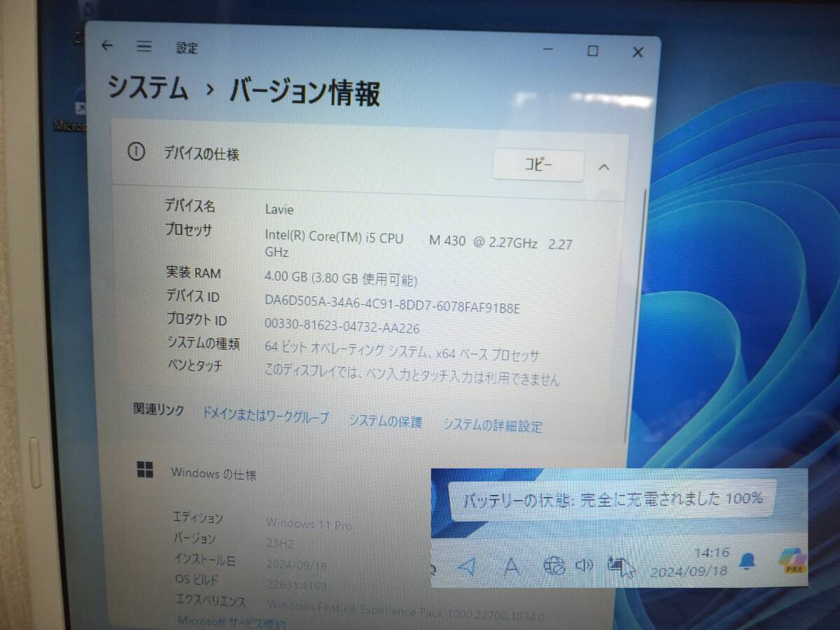
Task: Open the network globe tray icon
Action: point(554,566)
